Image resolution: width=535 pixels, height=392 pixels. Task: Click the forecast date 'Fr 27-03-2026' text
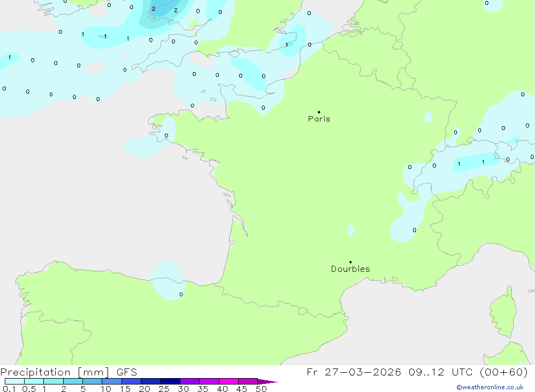[354, 372]
